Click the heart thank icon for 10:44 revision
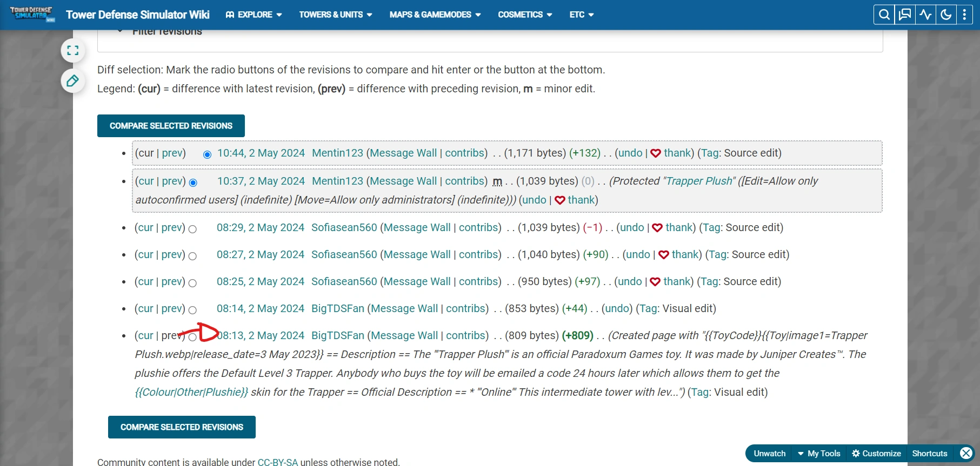 tap(656, 153)
